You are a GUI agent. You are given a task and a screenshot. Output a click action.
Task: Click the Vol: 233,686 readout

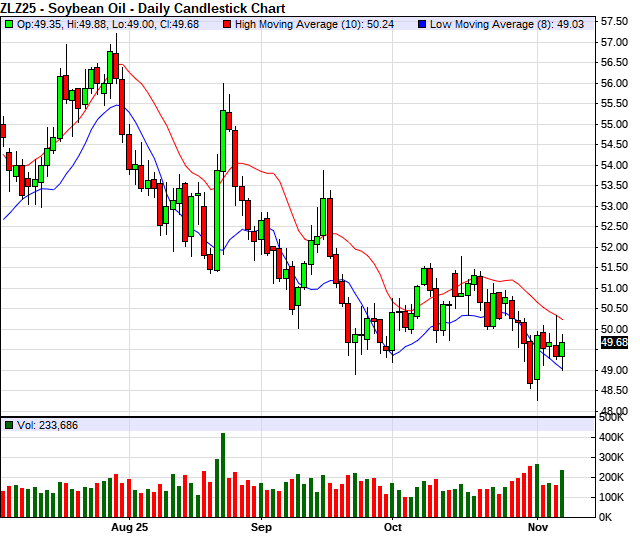click(47, 425)
